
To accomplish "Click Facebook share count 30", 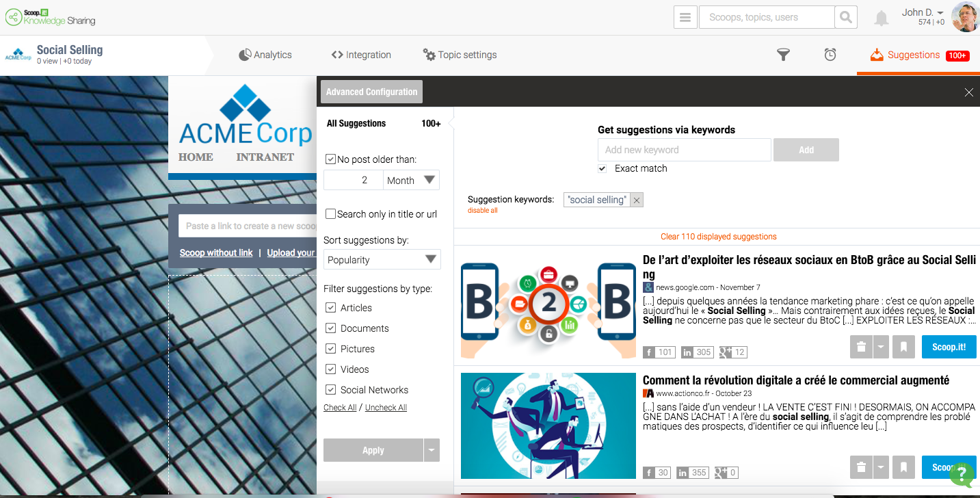I will click(657, 473).
